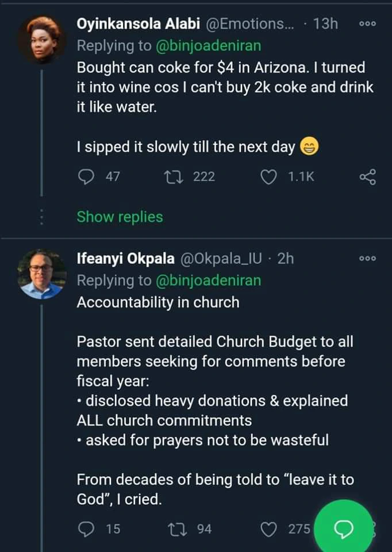Like Oyinkansola Alabi's tweet
This screenshot has width=392, height=552.
(x=268, y=177)
